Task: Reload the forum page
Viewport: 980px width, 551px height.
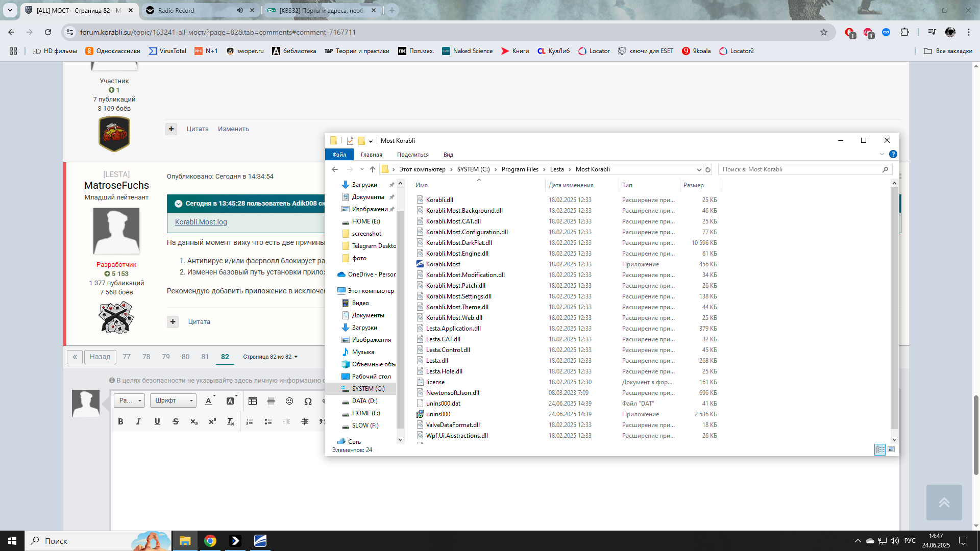Action: pos(48,32)
